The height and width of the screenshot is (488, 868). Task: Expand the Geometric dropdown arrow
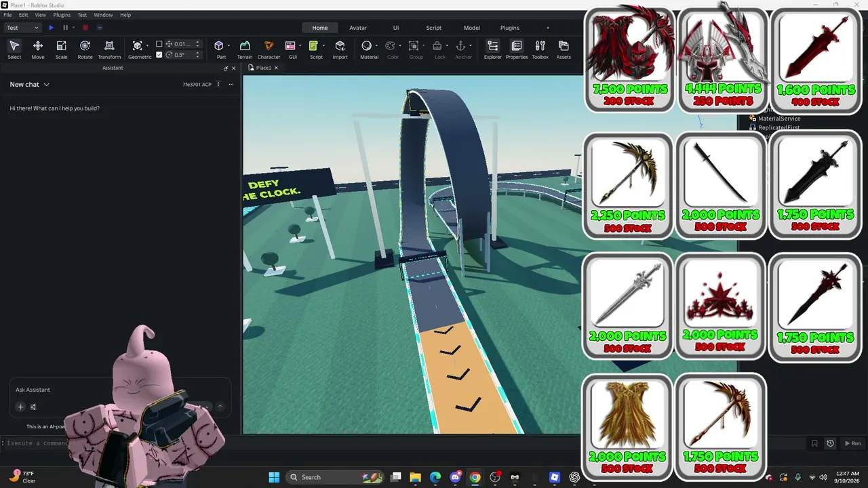(x=147, y=46)
